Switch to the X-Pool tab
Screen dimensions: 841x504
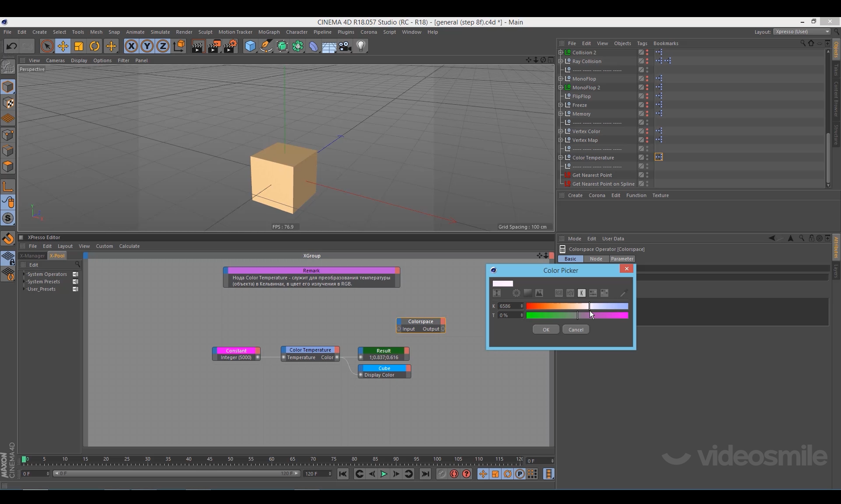pos(57,256)
